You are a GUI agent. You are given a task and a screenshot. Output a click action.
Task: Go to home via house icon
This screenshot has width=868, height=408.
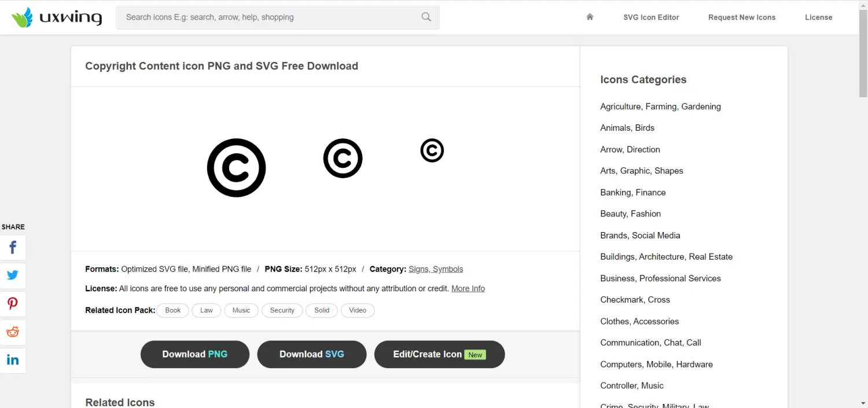tap(590, 17)
